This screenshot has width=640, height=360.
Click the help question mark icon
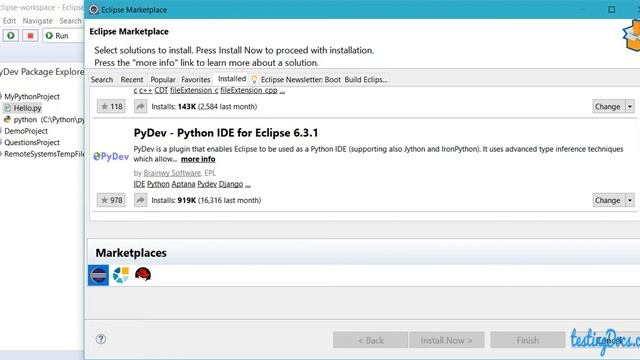point(101,339)
